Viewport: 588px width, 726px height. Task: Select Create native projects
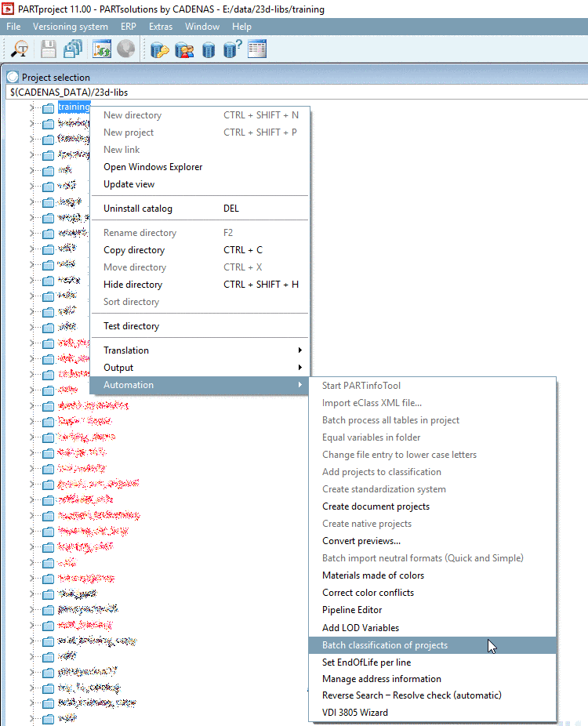[433, 524]
